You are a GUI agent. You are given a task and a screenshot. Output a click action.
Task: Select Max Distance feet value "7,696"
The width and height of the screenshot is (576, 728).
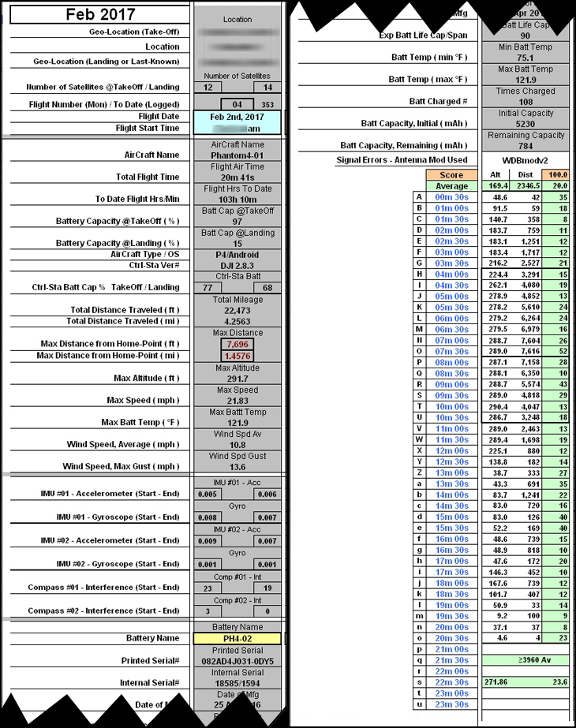[238, 344]
